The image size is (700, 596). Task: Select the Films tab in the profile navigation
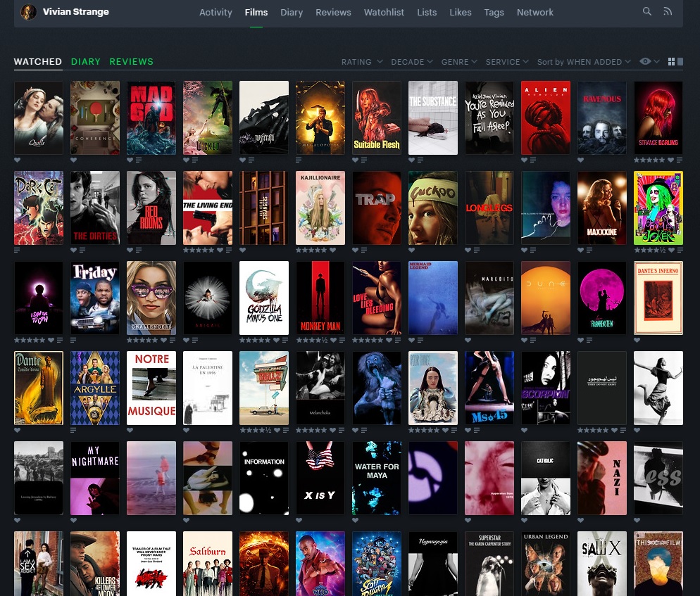(x=256, y=13)
